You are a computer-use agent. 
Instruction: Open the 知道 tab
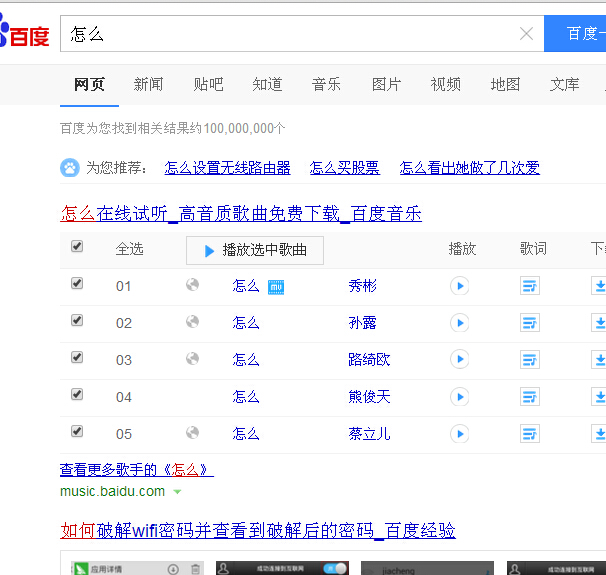pyautogui.click(x=267, y=84)
